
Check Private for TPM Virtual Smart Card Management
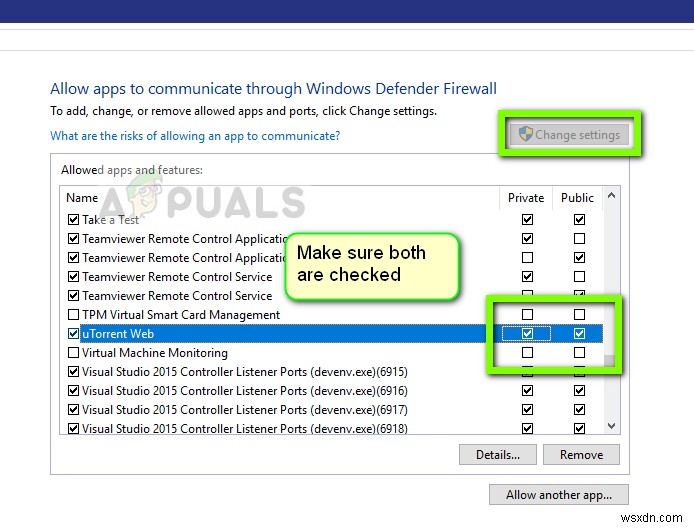pyautogui.click(x=527, y=315)
